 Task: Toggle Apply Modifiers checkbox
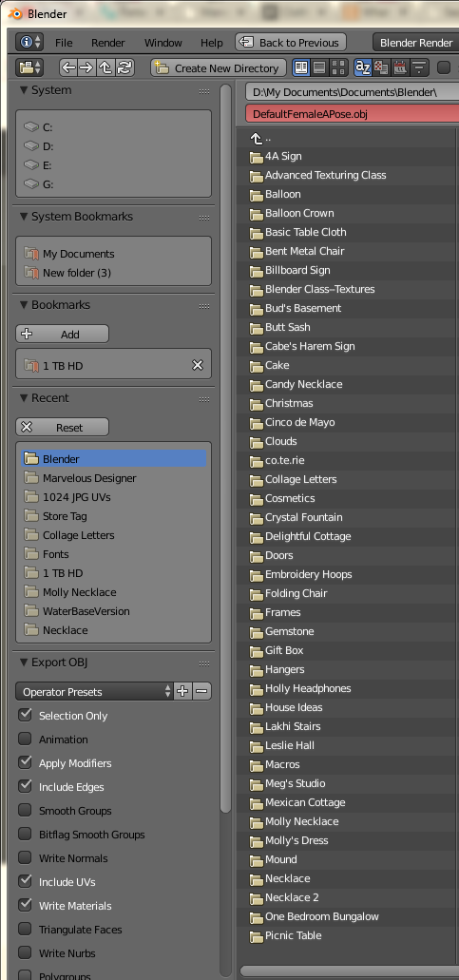coord(25,762)
